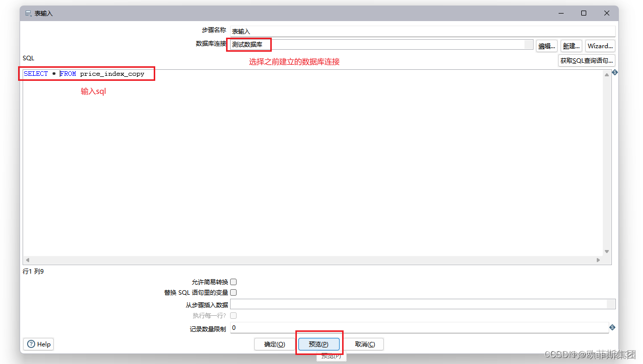Open the database connection Wizard... button
The height and width of the screenshot is (364, 643).
click(x=600, y=46)
